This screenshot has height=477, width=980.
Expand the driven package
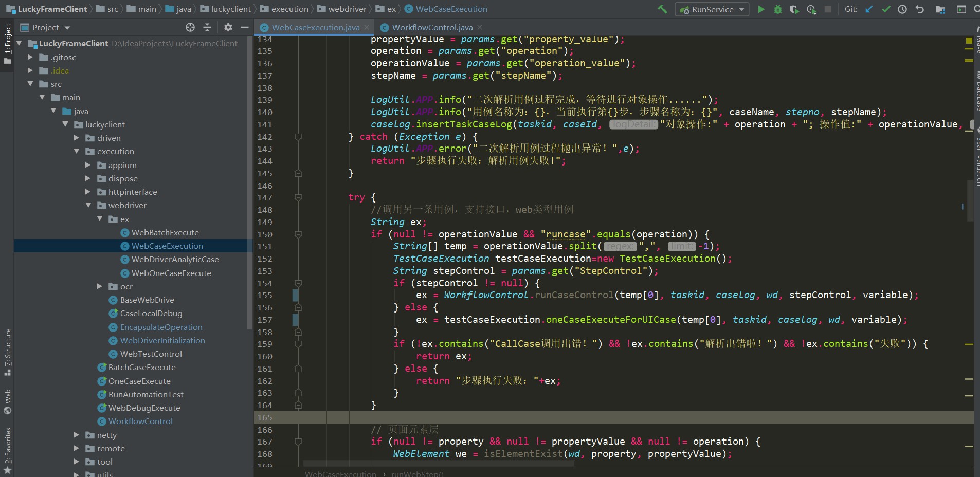point(77,138)
